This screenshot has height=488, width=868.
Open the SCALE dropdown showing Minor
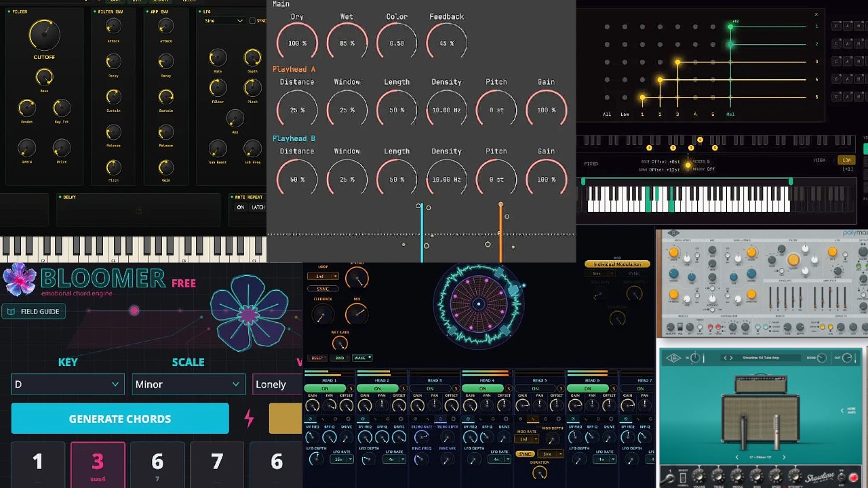189,384
